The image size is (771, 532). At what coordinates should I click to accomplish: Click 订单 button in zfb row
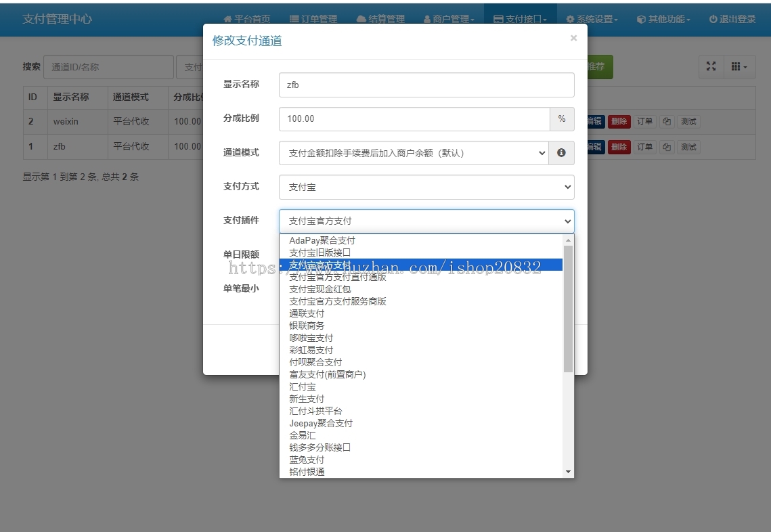tap(644, 147)
